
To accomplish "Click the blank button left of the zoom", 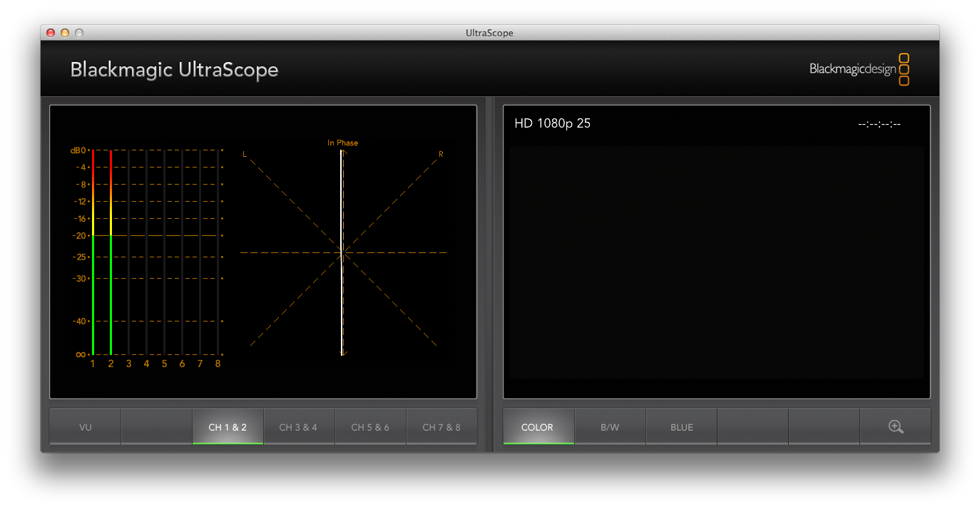I will [x=824, y=426].
